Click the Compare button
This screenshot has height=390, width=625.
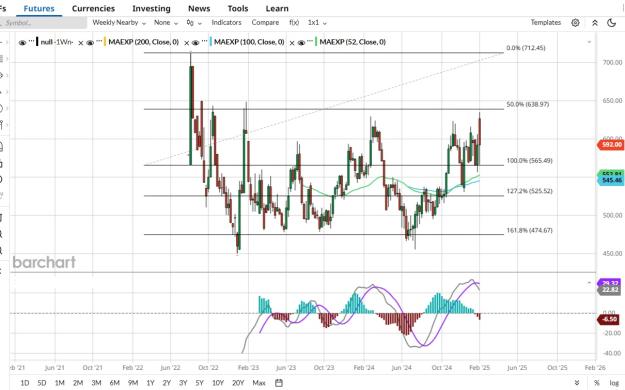pyautogui.click(x=265, y=23)
